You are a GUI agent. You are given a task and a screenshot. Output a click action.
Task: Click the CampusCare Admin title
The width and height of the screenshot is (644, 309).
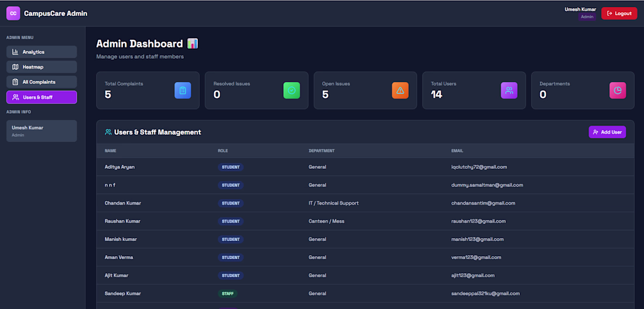point(56,13)
